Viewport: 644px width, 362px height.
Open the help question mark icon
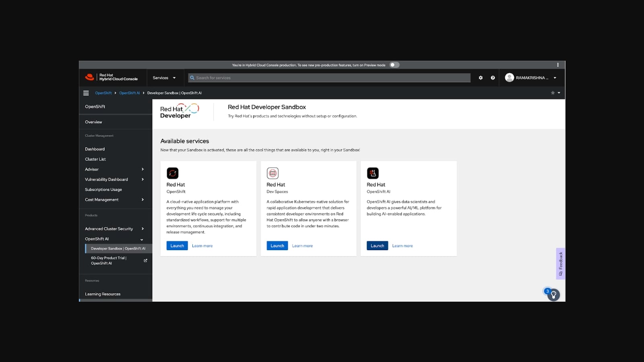[493, 78]
